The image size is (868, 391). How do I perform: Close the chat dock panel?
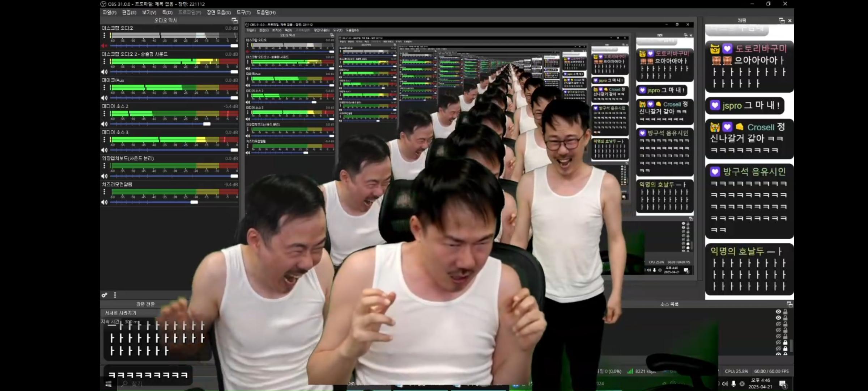[x=790, y=21]
